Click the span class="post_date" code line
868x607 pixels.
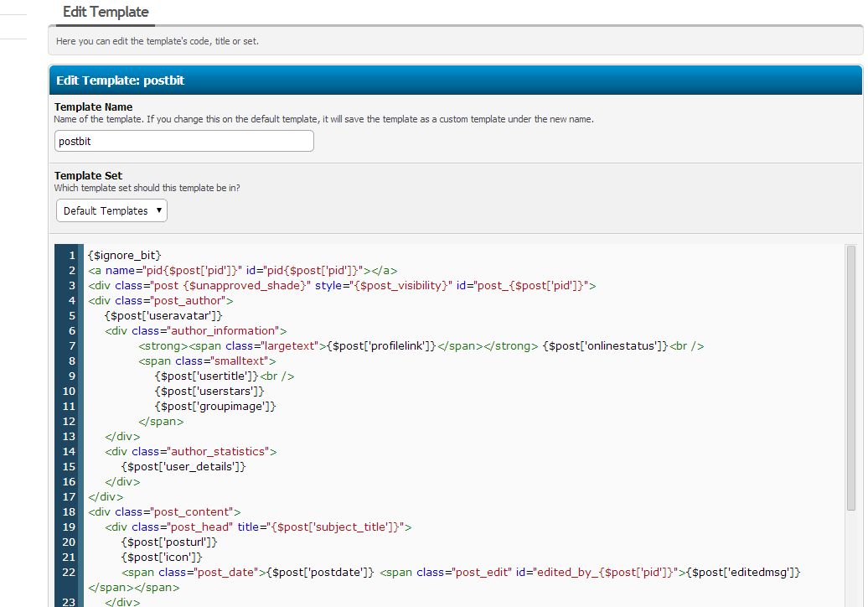(x=335, y=573)
